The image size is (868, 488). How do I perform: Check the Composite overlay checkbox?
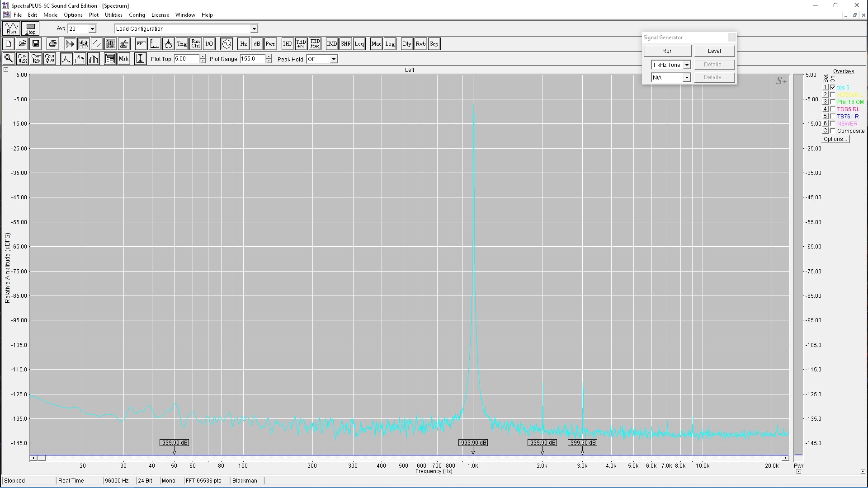833,131
